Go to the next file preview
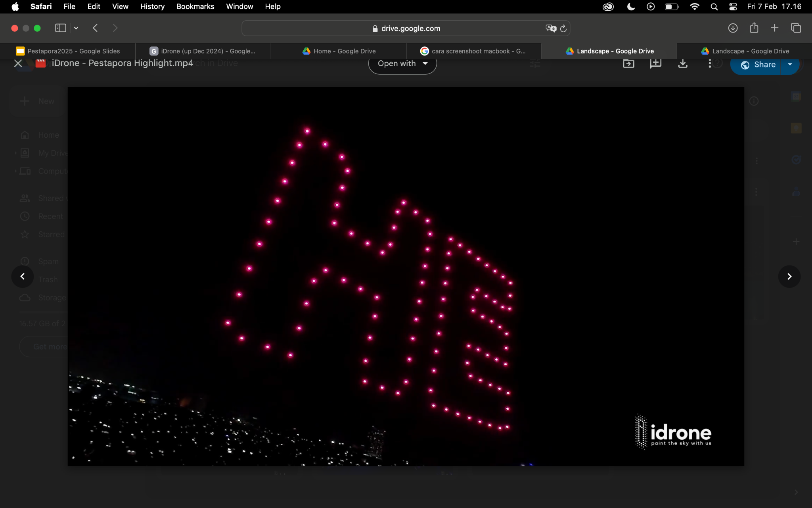 [x=789, y=276]
